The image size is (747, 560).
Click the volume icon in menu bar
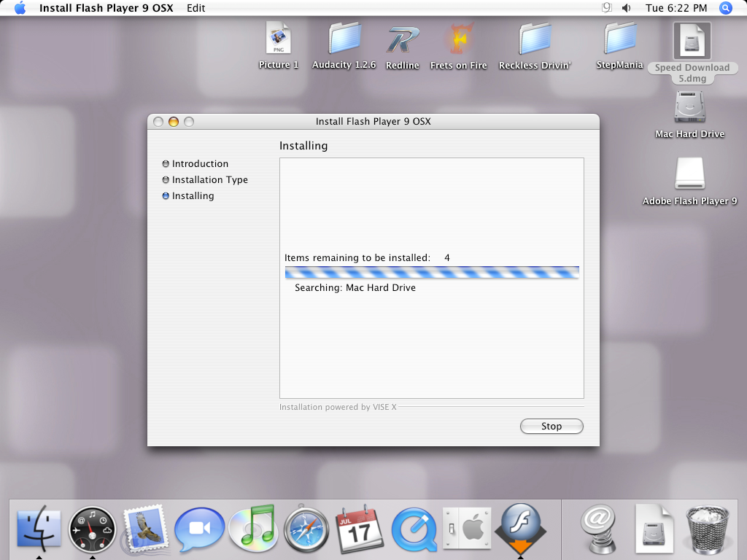click(627, 8)
